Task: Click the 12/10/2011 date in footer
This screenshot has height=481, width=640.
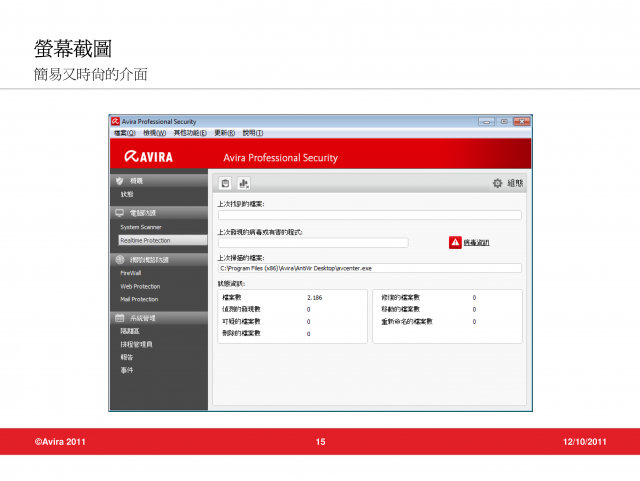Action: (x=584, y=441)
